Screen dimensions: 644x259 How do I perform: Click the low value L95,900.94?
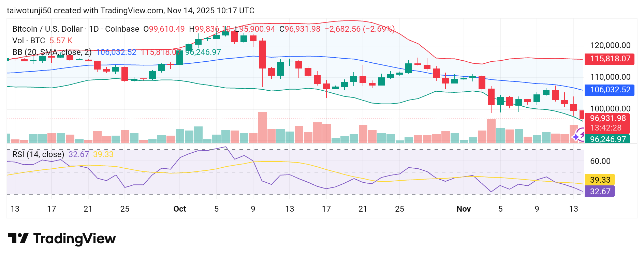tap(255, 29)
